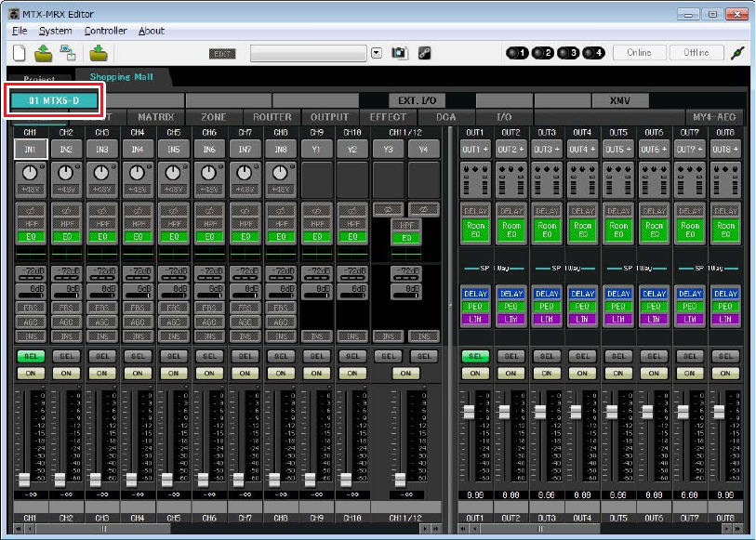
Task: Enable SEL on channel CH3
Action: [101, 357]
